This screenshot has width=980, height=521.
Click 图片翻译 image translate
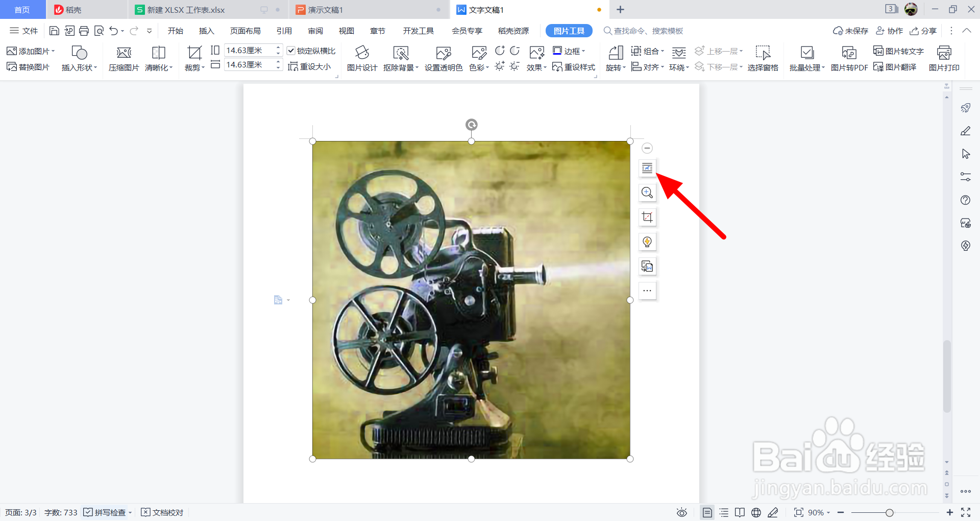click(x=895, y=67)
